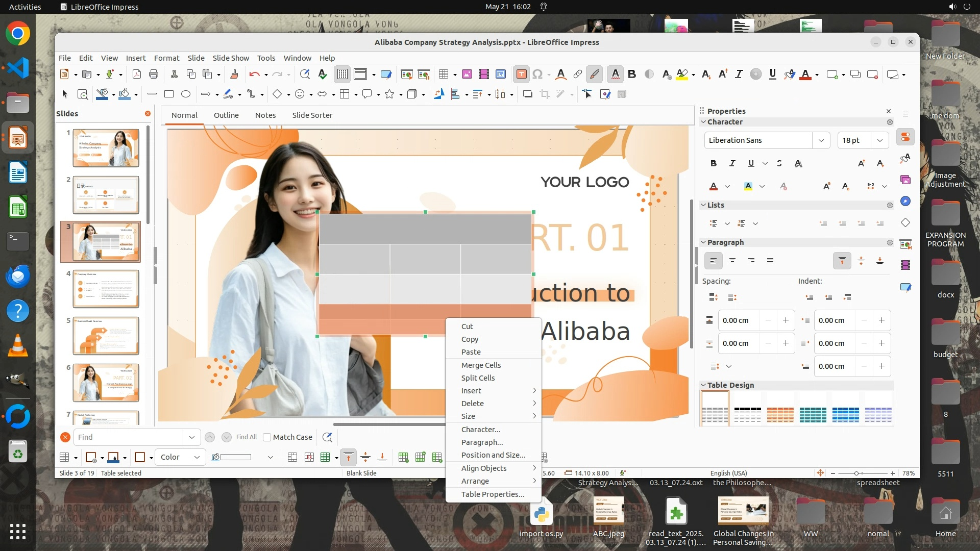This screenshot has height=551, width=980.
Task: Open the 18 pt font size dropdown
Action: pos(880,140)
